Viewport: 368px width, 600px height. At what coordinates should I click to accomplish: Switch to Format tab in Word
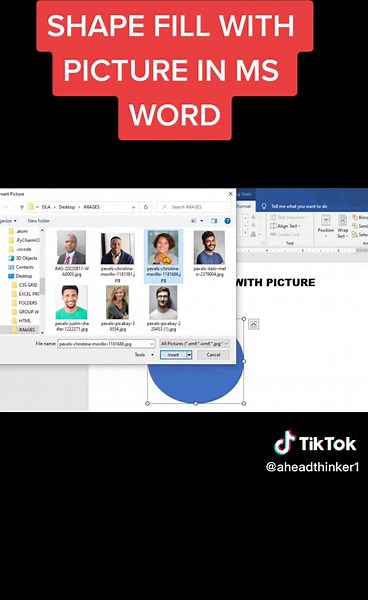[244, 206]
